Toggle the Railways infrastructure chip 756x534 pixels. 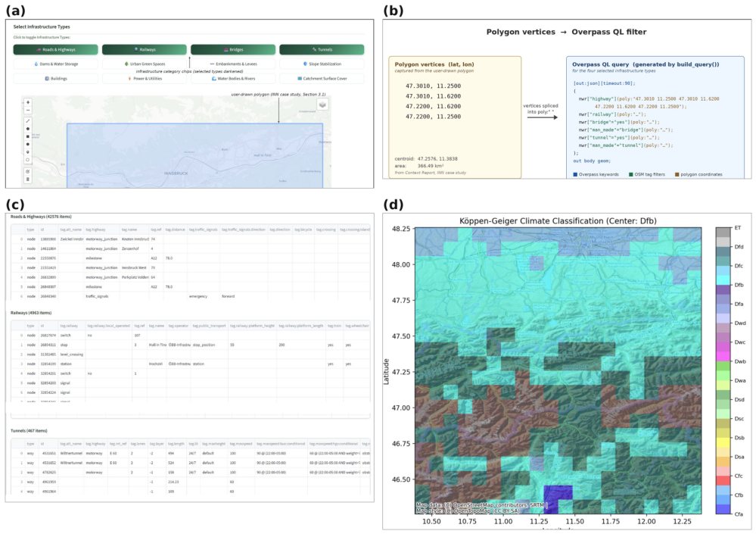[144, 49]
